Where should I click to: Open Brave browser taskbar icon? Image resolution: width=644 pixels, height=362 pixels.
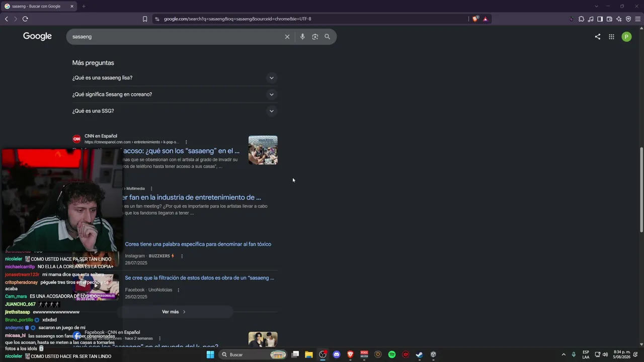351,354
